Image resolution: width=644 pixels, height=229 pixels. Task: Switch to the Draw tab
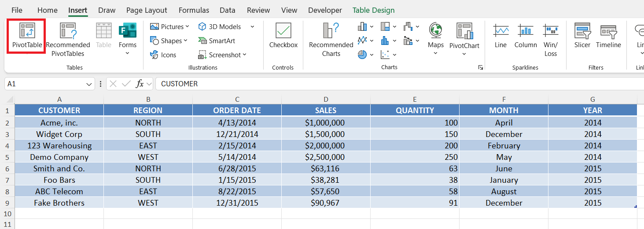(107, 10)
